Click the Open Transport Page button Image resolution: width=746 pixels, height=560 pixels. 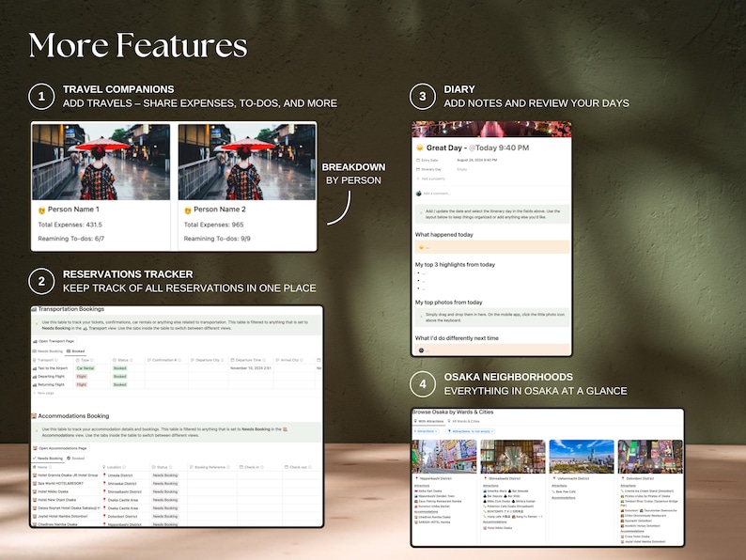point(54,341)
